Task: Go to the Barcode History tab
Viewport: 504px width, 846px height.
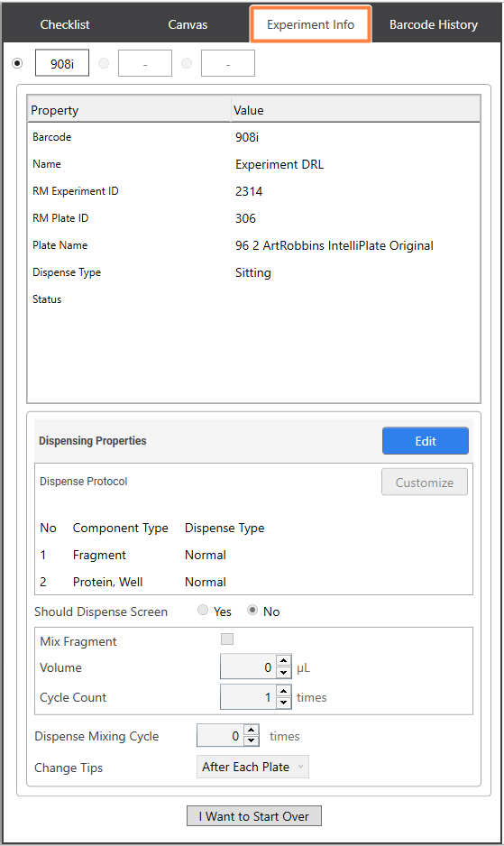Action: pos(434,24)
